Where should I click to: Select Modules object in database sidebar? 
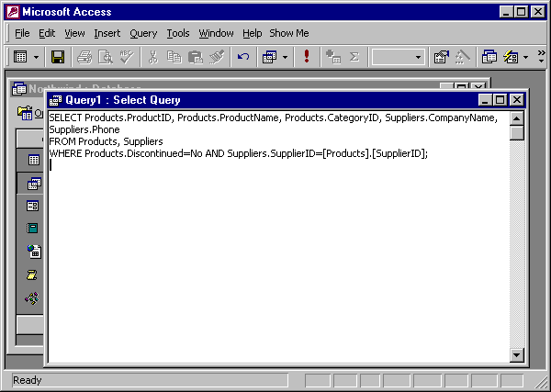(x=33, y=297)
